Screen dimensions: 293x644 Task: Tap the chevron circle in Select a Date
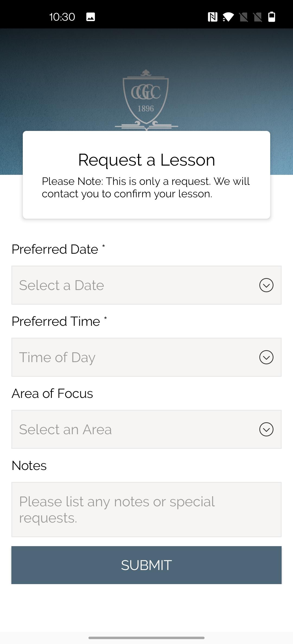(x=266, y=285)
